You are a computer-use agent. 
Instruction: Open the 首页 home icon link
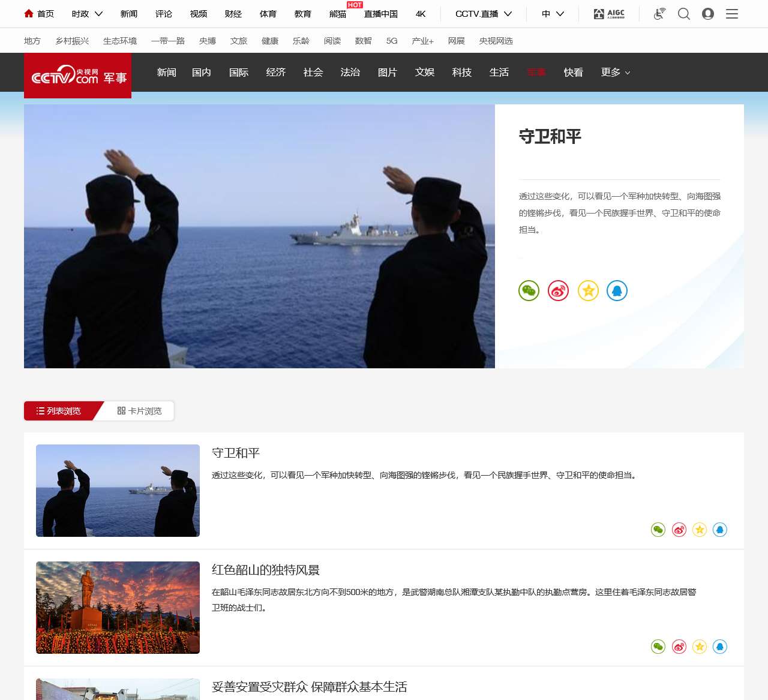(39, 14)
